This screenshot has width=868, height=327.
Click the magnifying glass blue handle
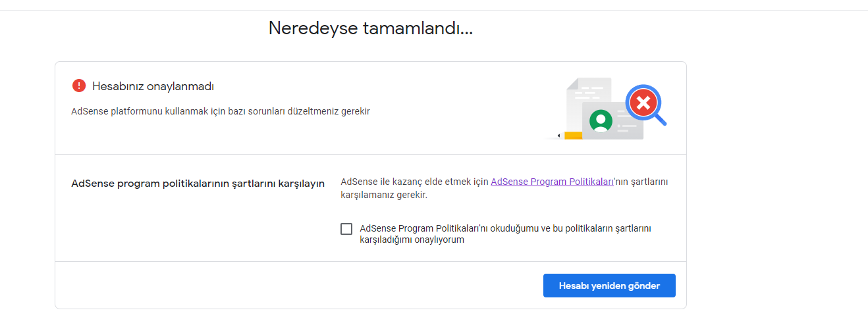(660, 118)
